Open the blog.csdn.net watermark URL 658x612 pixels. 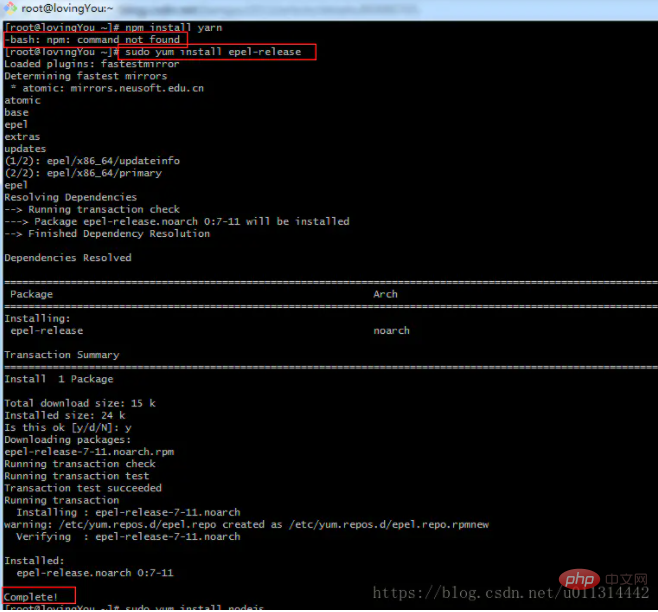(511, 593)
